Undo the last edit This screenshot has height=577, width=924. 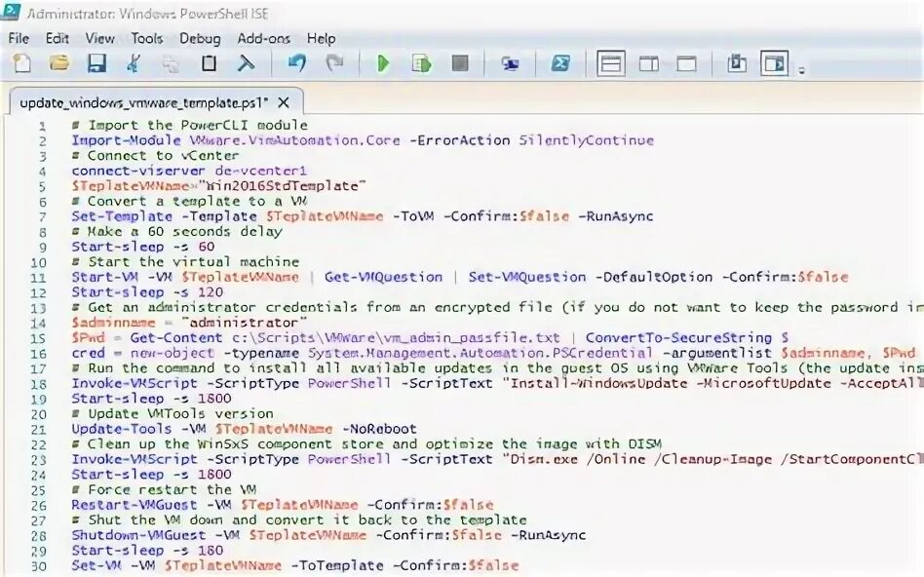pos(296,63)
